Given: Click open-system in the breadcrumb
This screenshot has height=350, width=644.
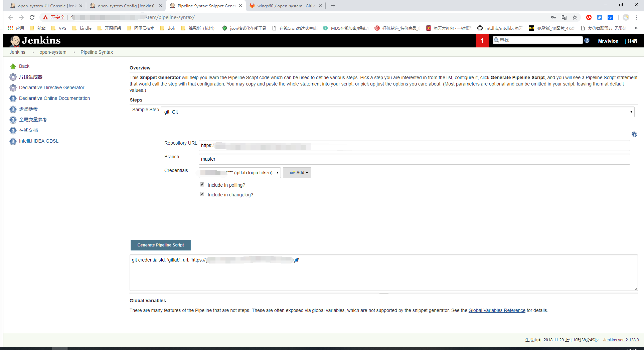Looking at the screenshot, I should point(53,52).
